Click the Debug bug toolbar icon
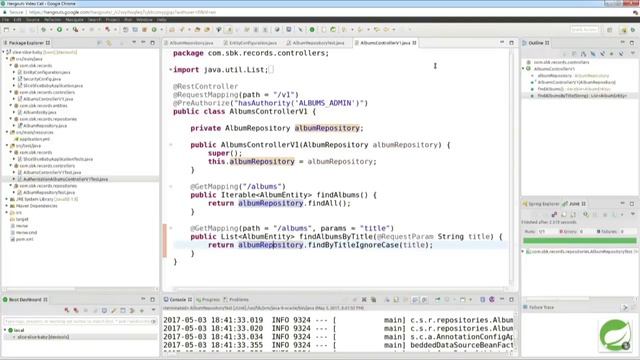The height and width of the screenshot is (360, 640). coord(43,29)
